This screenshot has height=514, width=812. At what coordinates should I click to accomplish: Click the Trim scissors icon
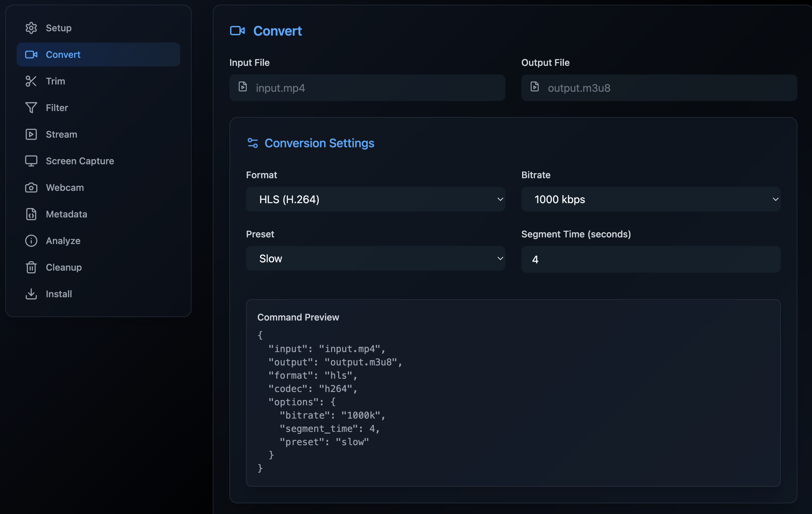[x=31, y=81]
